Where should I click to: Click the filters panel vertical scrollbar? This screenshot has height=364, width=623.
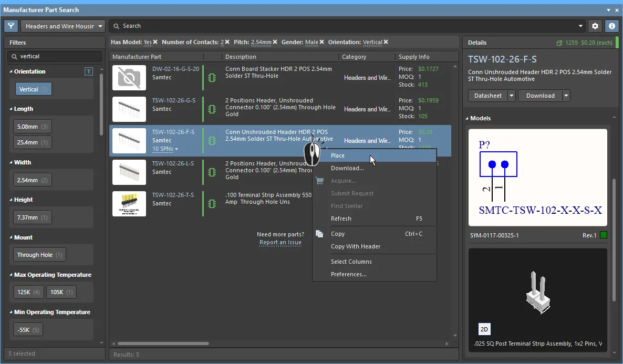point(101,103)
